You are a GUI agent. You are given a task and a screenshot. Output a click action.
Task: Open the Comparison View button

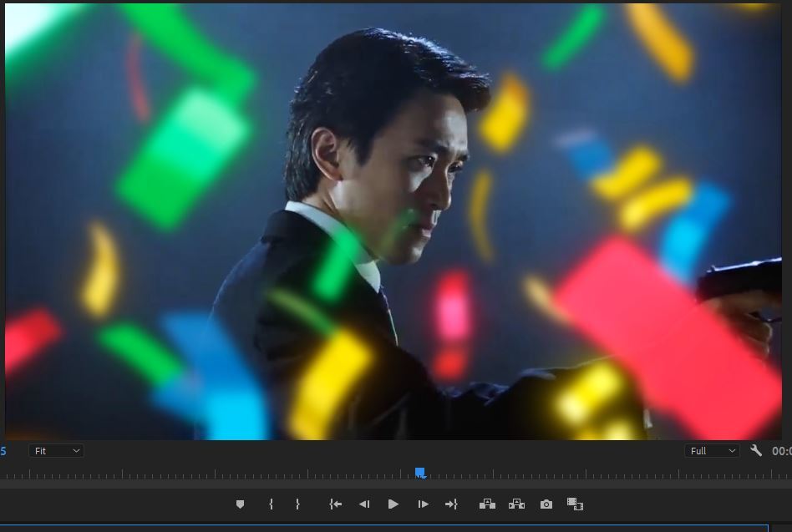(x=575, y=504)
